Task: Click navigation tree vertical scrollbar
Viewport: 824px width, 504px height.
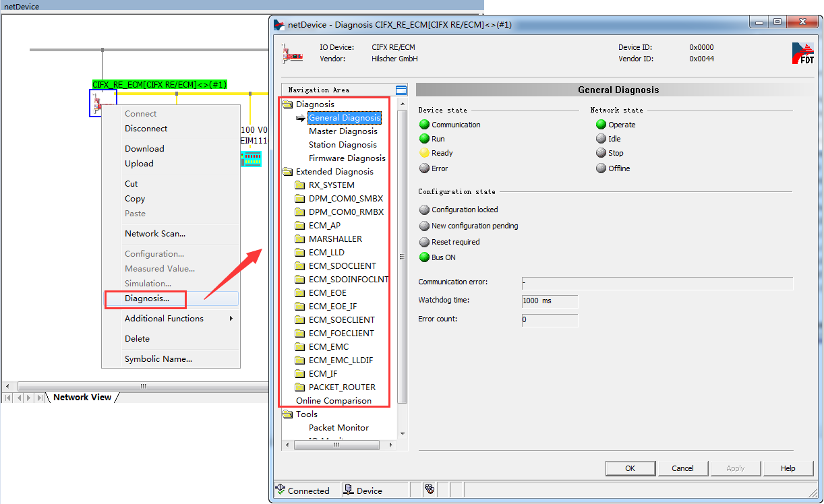Action: click(x=403, y=256)
